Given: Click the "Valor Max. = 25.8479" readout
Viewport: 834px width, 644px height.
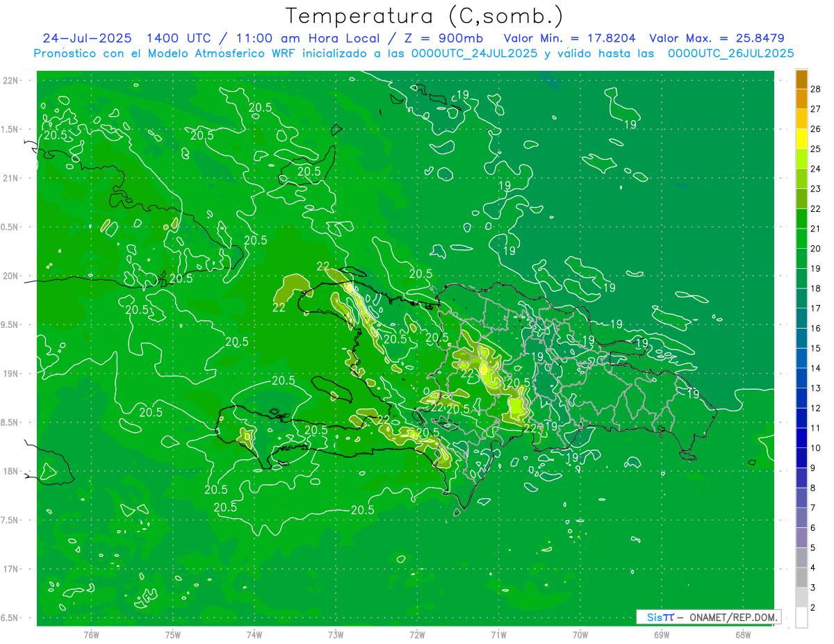Looking at the screenshot, I should coord(717,38).
